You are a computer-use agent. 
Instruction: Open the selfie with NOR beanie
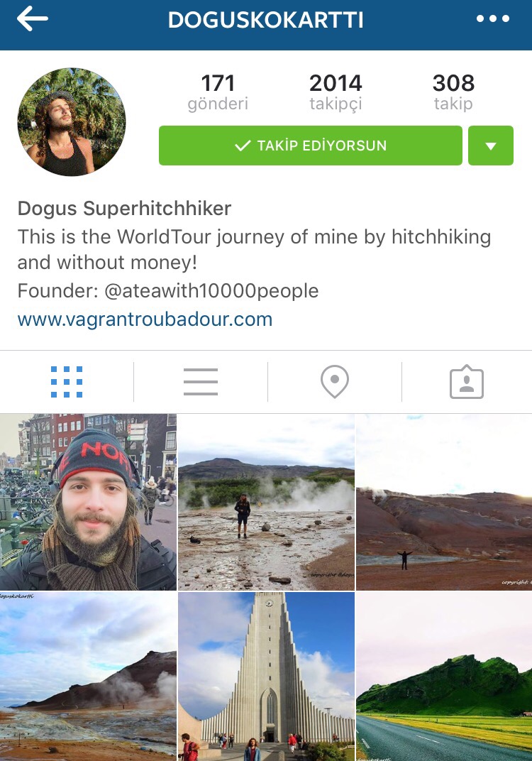tap(88, 502)
